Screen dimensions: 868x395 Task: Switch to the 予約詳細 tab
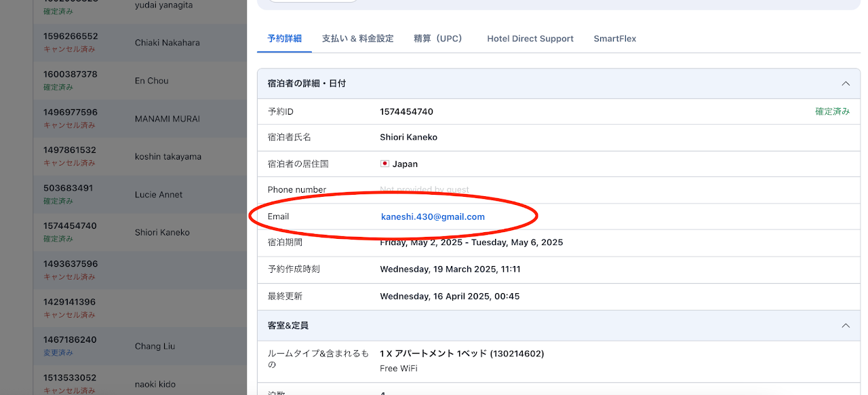(284, 39)
